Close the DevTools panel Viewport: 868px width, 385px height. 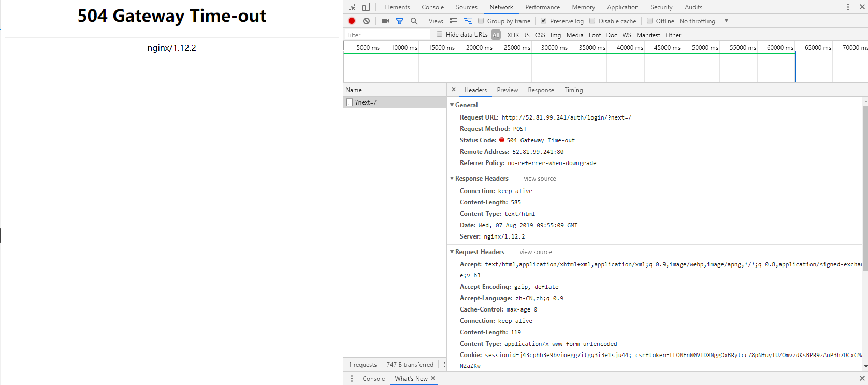(x=862, y=7)
